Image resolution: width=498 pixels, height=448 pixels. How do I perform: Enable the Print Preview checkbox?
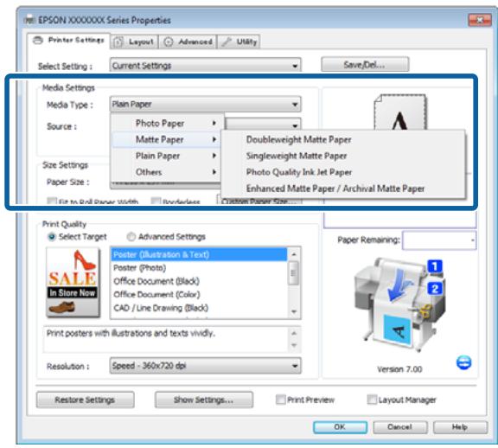point(280,400)
